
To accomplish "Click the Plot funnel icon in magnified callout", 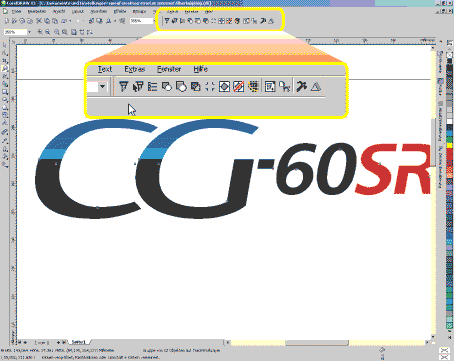I will pos(123,87).
